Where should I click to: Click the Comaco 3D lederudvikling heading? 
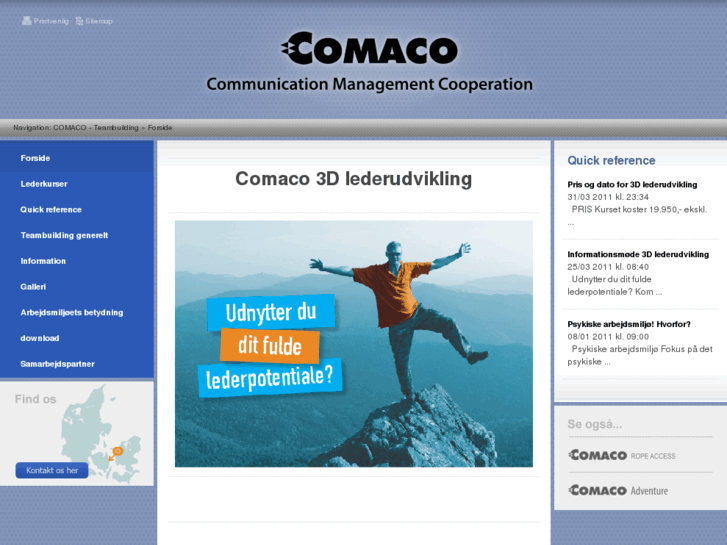354,179
